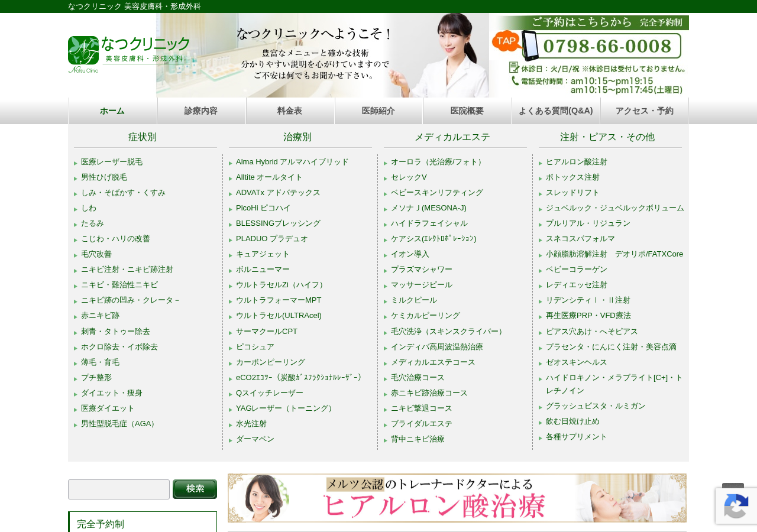The width and height of the screenshot is (757, 532).
Task: Open 各種サプリメント link
Action: [577, 437]
